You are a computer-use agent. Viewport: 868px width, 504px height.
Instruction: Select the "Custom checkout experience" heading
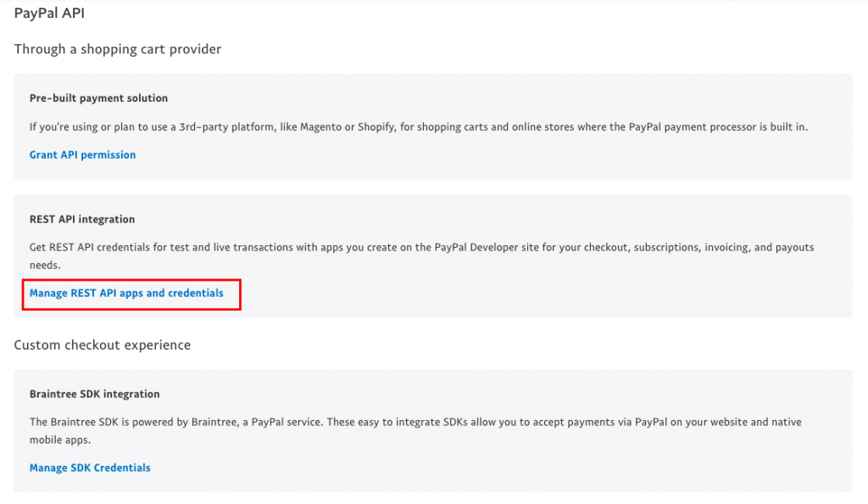pos(103,345)
